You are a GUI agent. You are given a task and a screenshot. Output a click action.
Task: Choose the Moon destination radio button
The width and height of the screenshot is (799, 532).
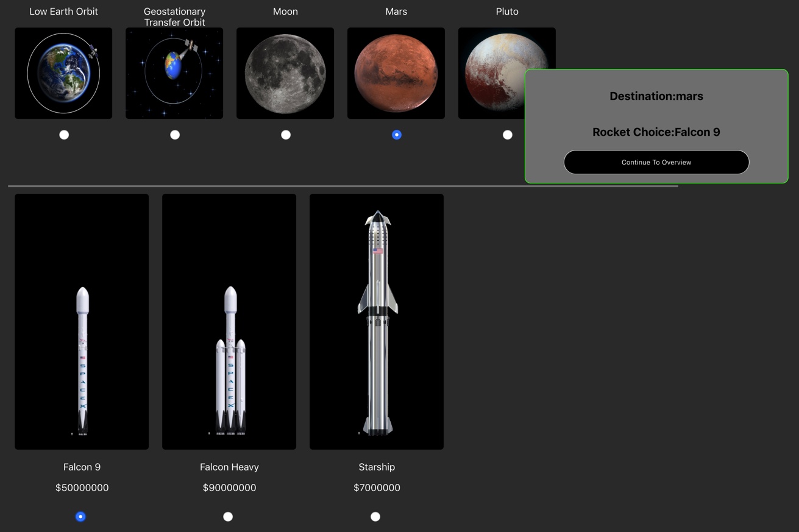click(x=286, y=135)
